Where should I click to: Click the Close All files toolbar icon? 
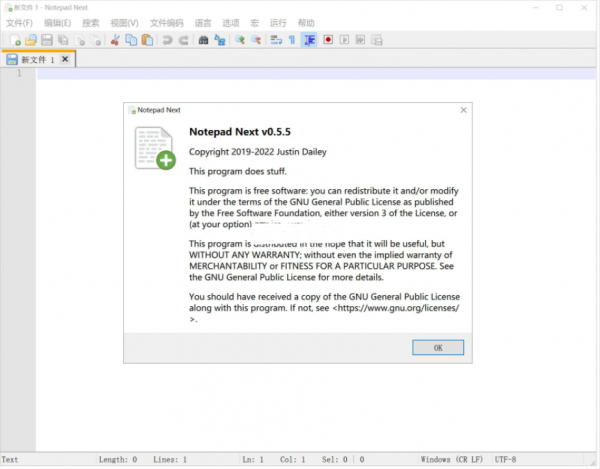[95, 40]
